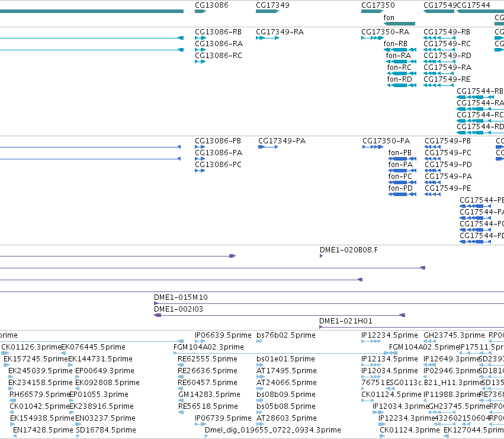Open transcript CG17349-RA

pos(280,32)
